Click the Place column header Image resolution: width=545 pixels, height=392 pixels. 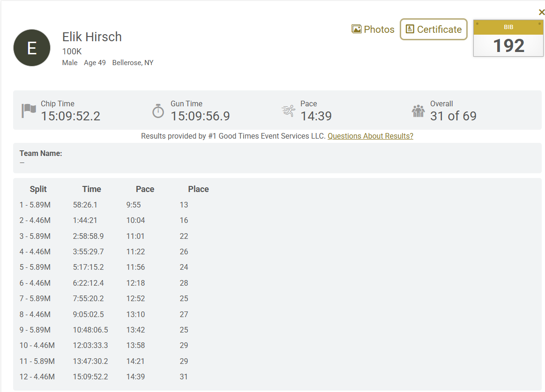click(x=198, y=189)
